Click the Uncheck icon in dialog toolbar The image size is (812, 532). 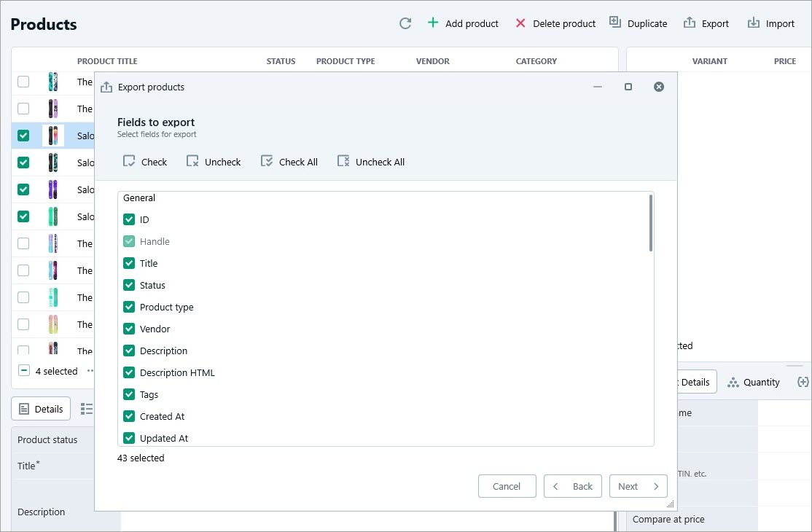click(x=192, y=162)
